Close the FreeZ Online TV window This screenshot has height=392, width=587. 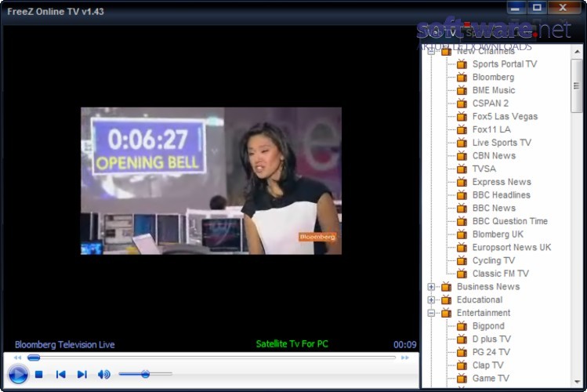click(563, 8)
